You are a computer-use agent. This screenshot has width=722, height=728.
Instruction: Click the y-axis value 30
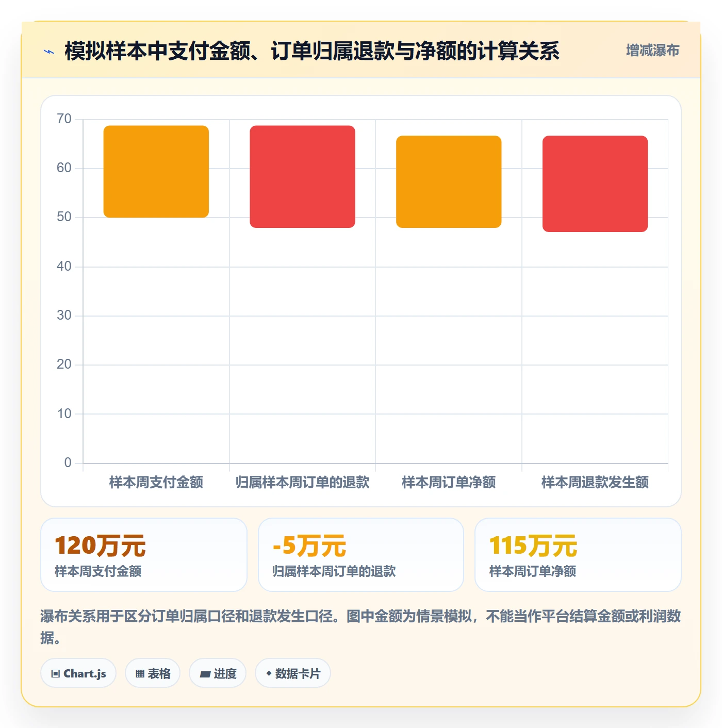tap(64, 316)
